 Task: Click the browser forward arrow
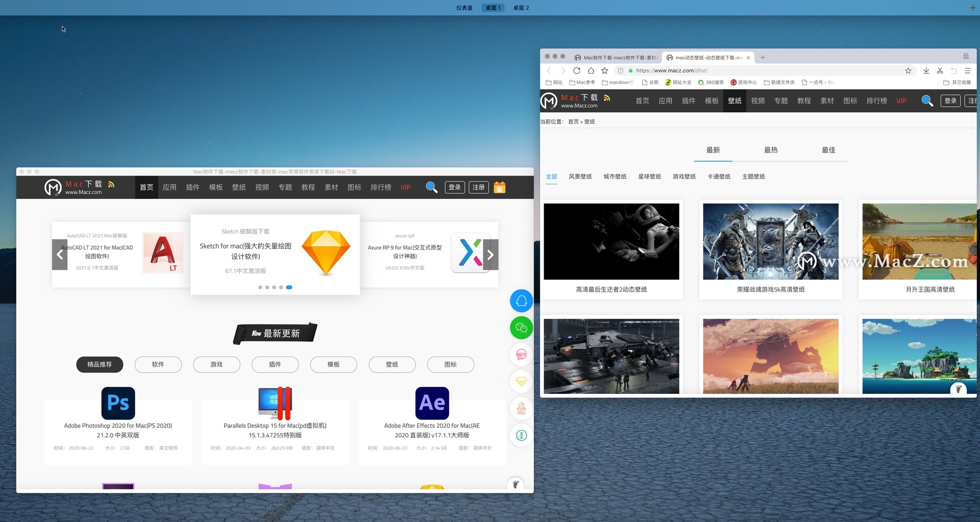563,70
